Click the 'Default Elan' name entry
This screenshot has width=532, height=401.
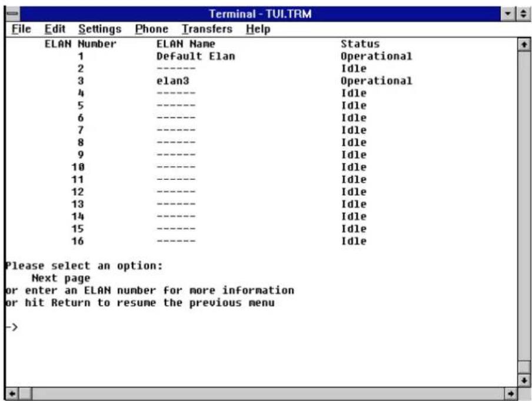pos(196,56)
